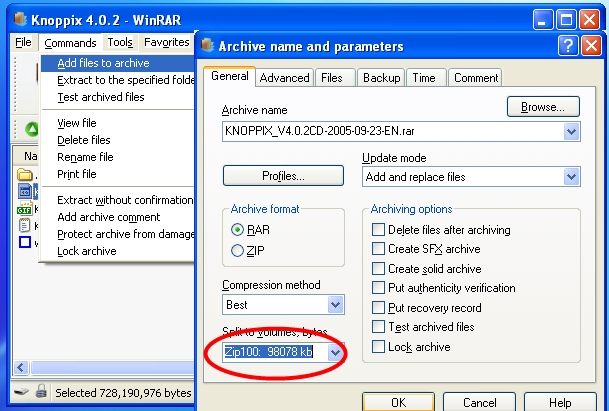Click the Archive name text field
The image size is (609, 411).
[x=393, y=131]
